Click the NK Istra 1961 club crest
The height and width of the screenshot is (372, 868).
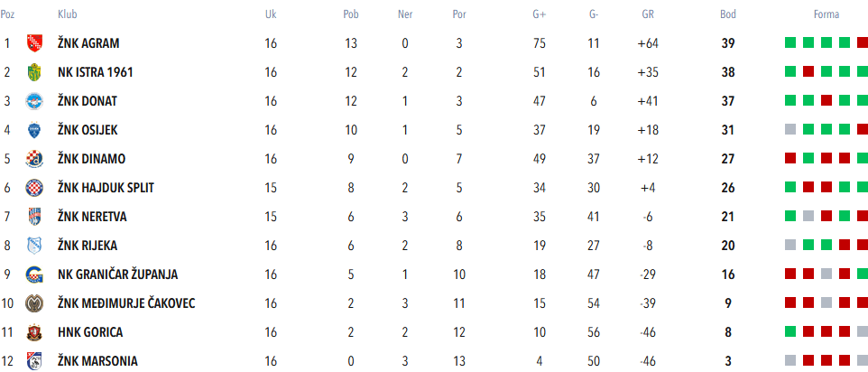click(x=34, y=72)
